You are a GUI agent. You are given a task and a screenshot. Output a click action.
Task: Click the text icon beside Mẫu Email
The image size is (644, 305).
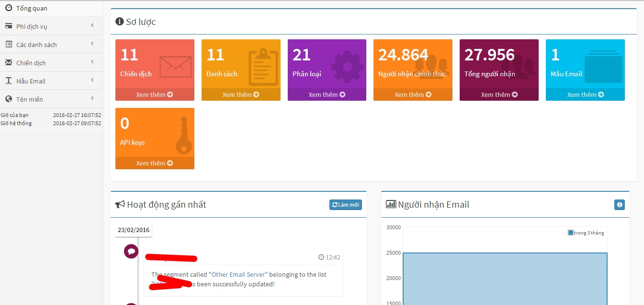point(9,81)
